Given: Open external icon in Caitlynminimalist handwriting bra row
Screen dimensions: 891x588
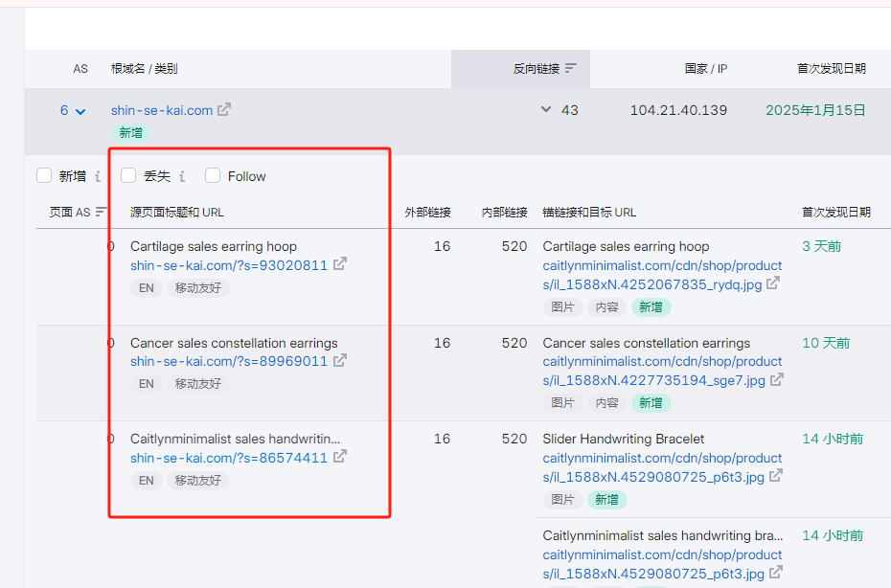Looking at the screenshot, I should click(x=776, y=572).
